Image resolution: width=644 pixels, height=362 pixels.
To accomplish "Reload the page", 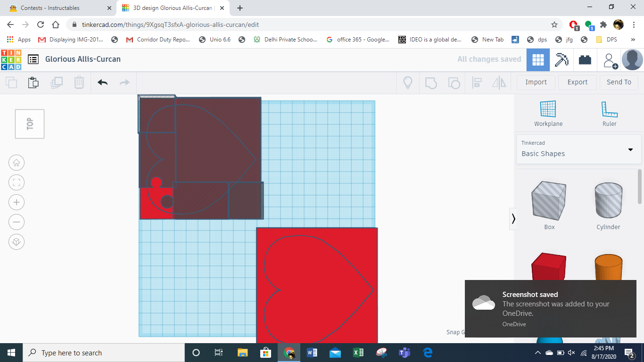I will (41, 25).
